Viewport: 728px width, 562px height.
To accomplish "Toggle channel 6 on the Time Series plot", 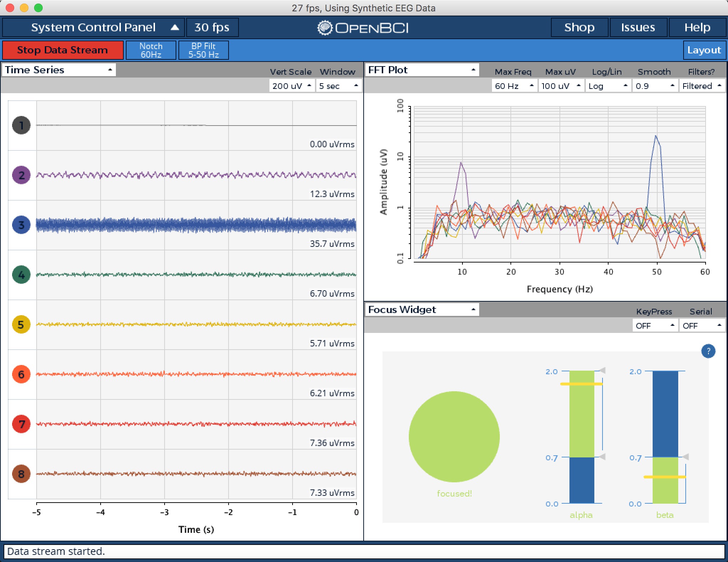I will click(x=21, y=374).
